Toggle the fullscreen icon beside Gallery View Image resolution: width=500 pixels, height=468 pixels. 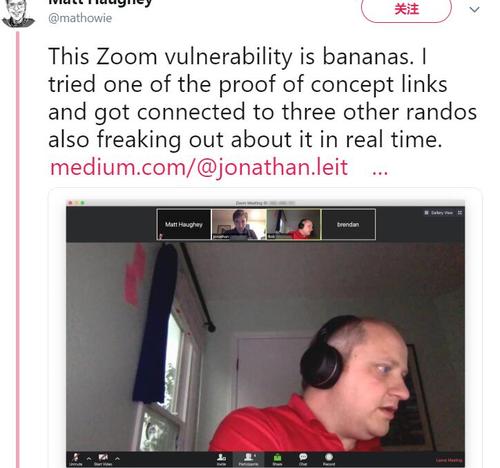click(x=460, y=213)
